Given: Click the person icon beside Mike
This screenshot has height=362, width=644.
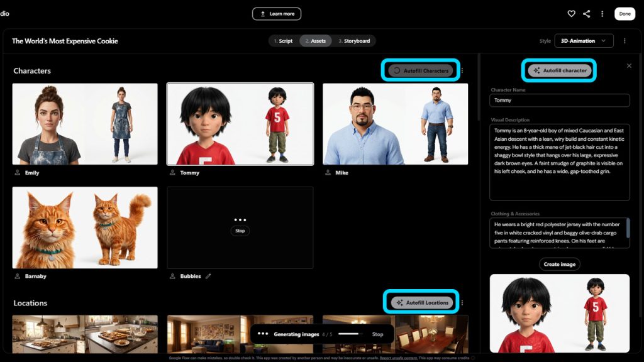Looking at the screenshot, I should pyautogui.click(x=328, y=173).
